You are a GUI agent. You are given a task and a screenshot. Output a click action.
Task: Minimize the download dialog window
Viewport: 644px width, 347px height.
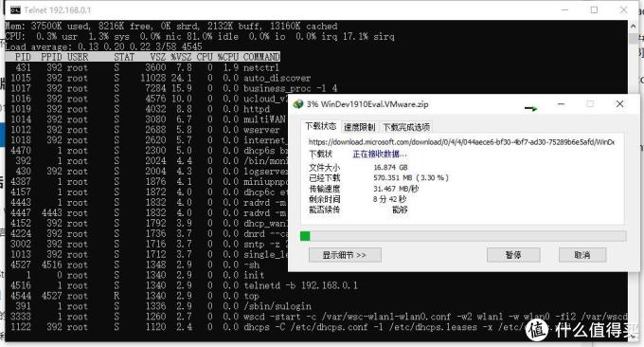(561, 104)
